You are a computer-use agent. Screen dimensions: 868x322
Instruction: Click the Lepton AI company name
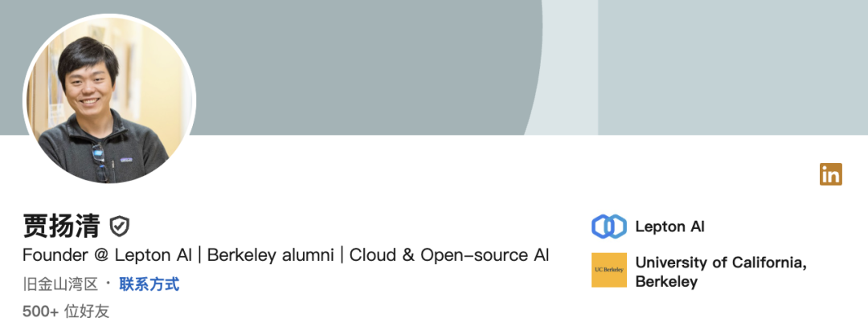point(669,226)
